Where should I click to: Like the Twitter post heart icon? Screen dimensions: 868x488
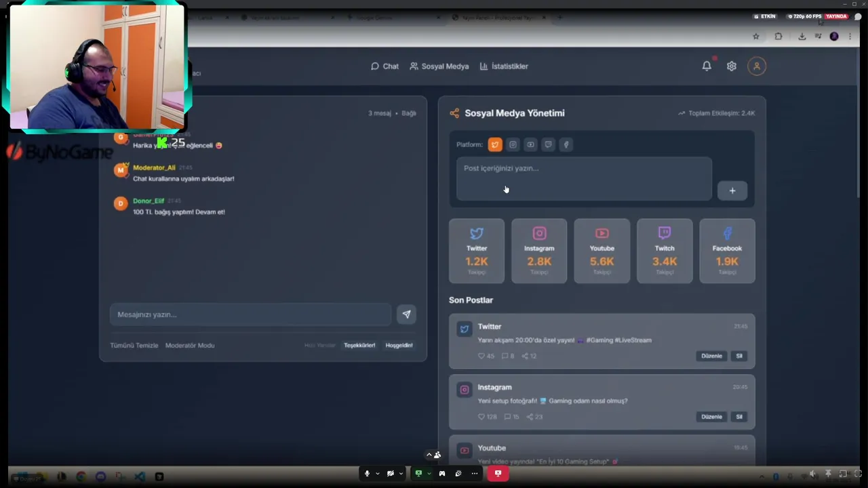click(481, 356)
